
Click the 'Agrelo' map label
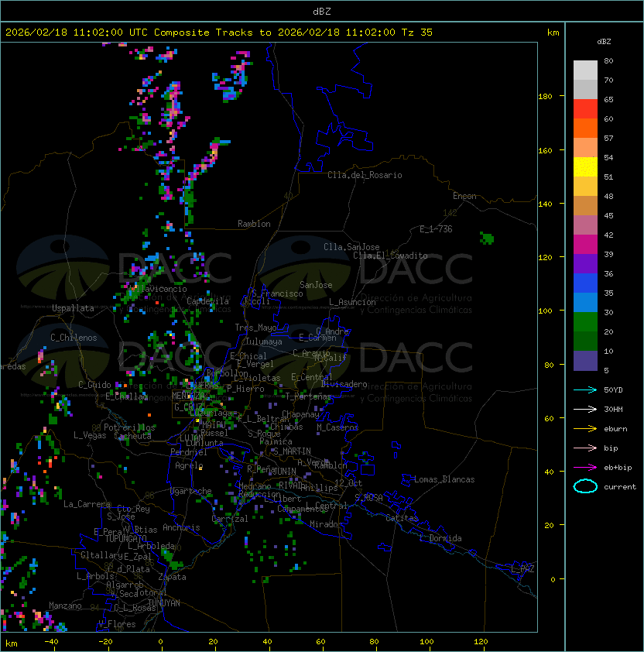click(x=189, y=465)
